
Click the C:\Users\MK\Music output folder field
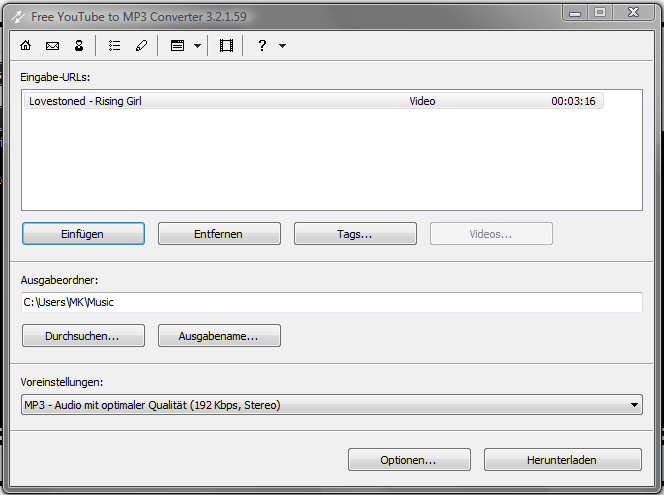coord(332,302)
